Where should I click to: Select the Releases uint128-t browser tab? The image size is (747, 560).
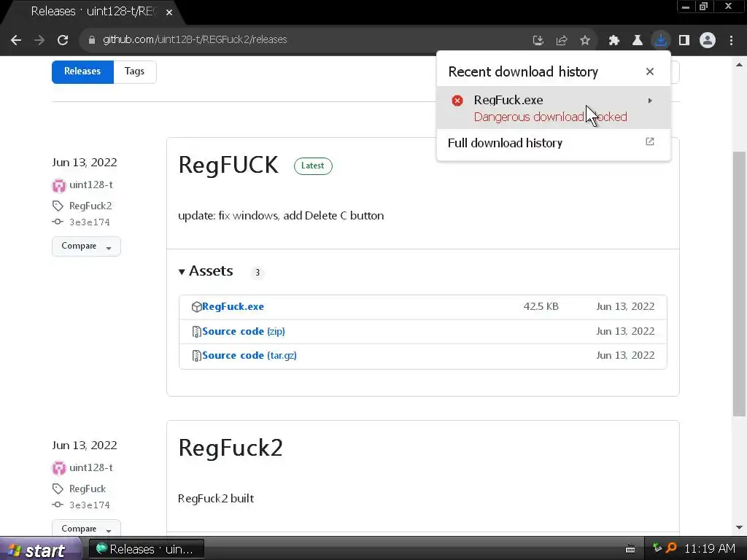(x=93, y=12)
